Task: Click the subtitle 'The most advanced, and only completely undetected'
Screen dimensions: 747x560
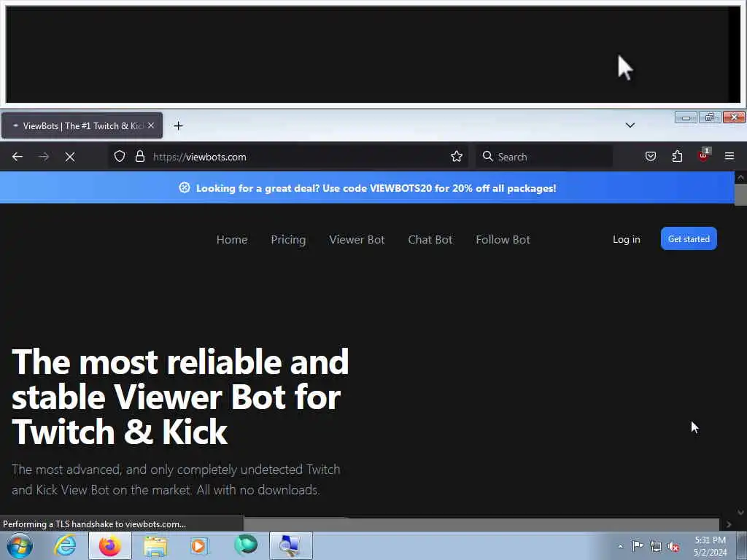Action: (176, 480)
